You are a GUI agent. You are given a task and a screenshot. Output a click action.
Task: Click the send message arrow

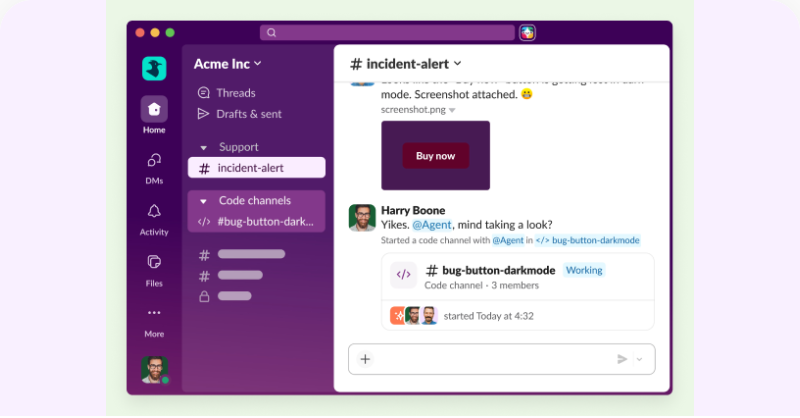[x=622, y=359]
